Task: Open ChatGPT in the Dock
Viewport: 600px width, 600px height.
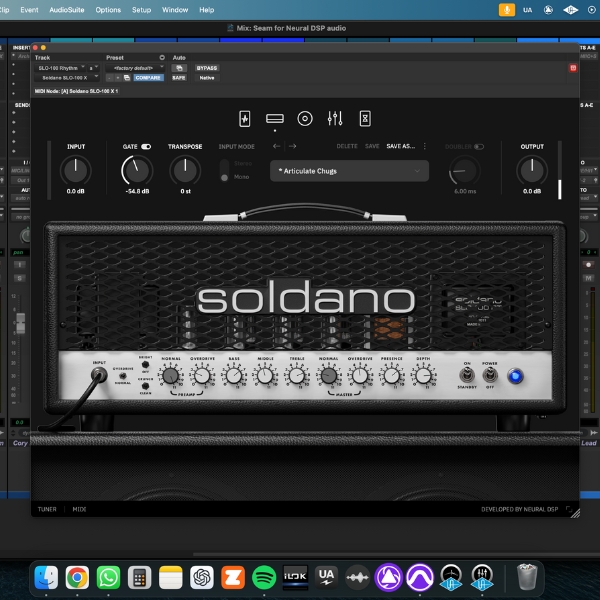Action: pyautogui.click(x=202, y=577)
